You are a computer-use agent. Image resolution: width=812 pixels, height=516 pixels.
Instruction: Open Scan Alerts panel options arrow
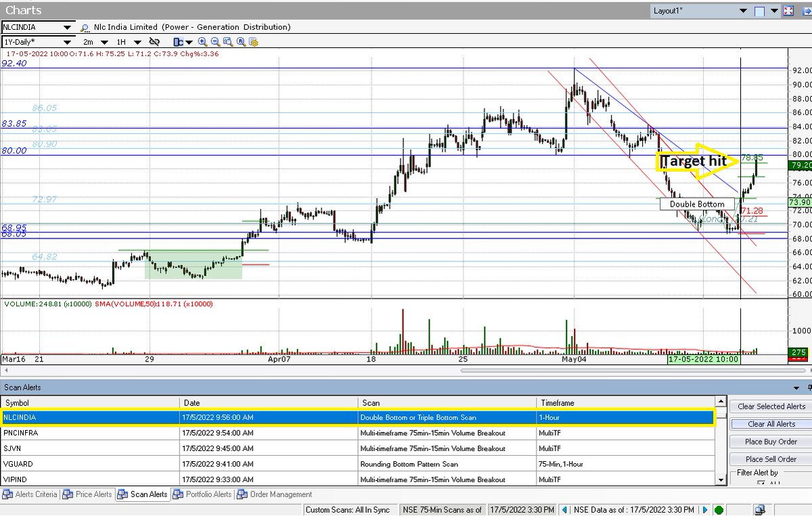pos(796,388)
